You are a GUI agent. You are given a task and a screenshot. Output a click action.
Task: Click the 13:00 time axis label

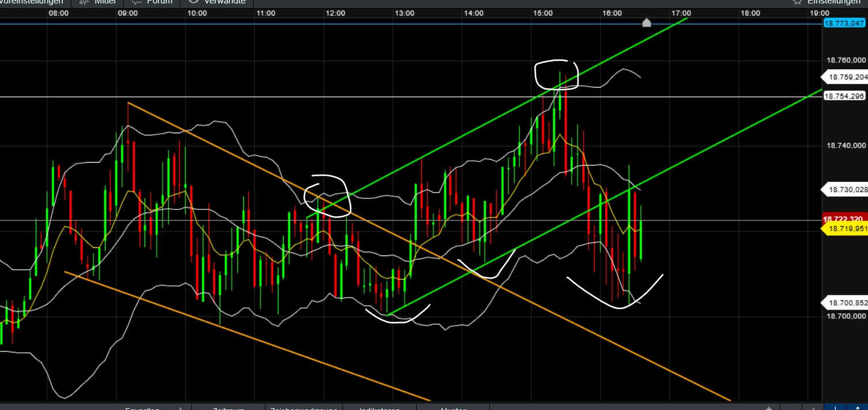tap(404, 12)
